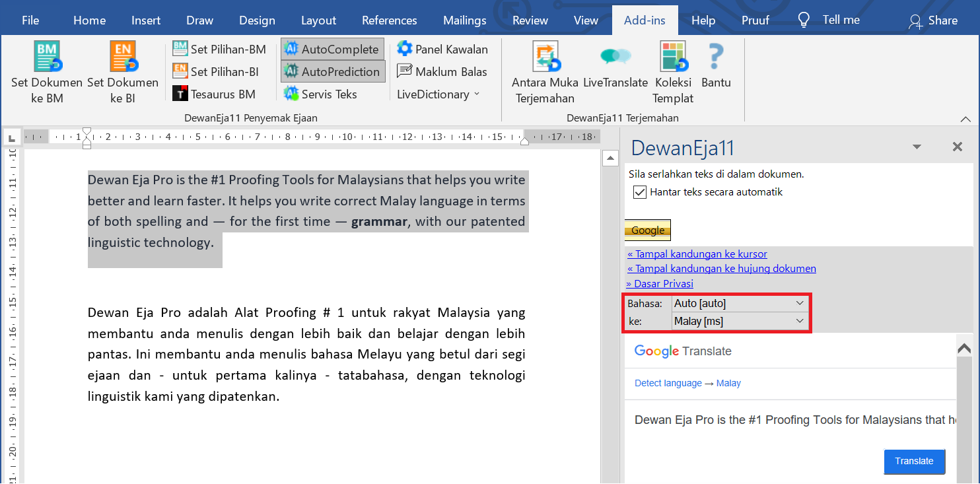Uncheck Hantar teks secara automatik
Viewport: 980px width, 484px height.
tap(639, 192)
